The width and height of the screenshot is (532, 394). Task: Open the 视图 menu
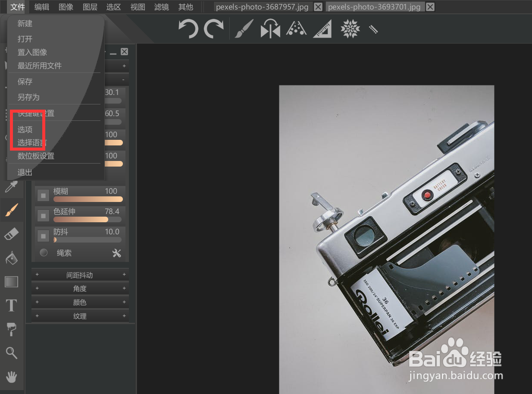pyautogui.click(x=138, y=7)
